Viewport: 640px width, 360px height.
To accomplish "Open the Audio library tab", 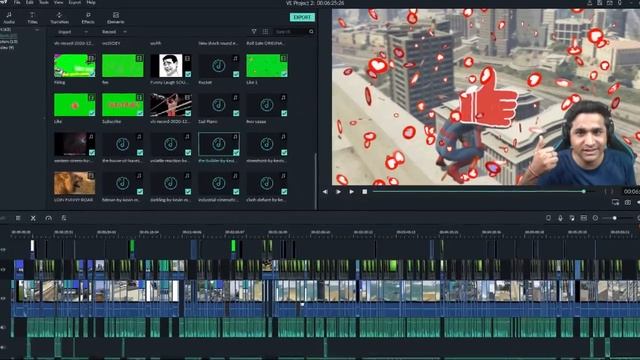I will pos(9,18).
